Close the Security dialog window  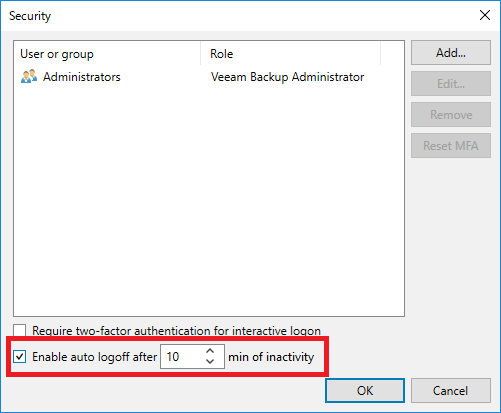(485, 15)
